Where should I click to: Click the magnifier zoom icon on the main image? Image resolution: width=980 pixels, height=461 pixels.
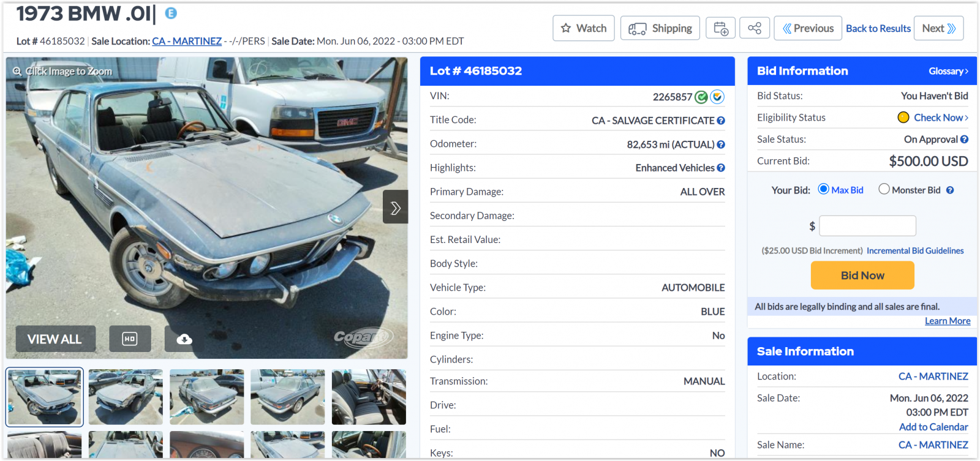tap(17, 71)
